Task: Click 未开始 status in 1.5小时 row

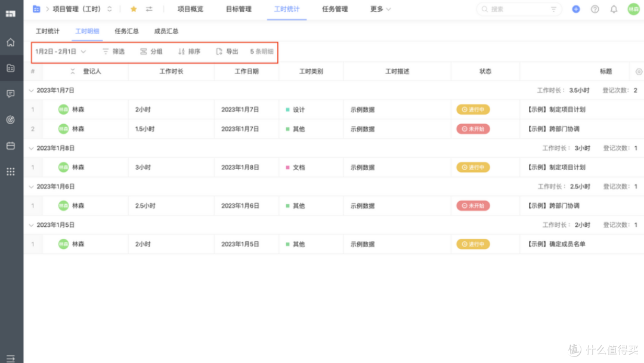Action: pyautogui.click(x=473, y=129)
